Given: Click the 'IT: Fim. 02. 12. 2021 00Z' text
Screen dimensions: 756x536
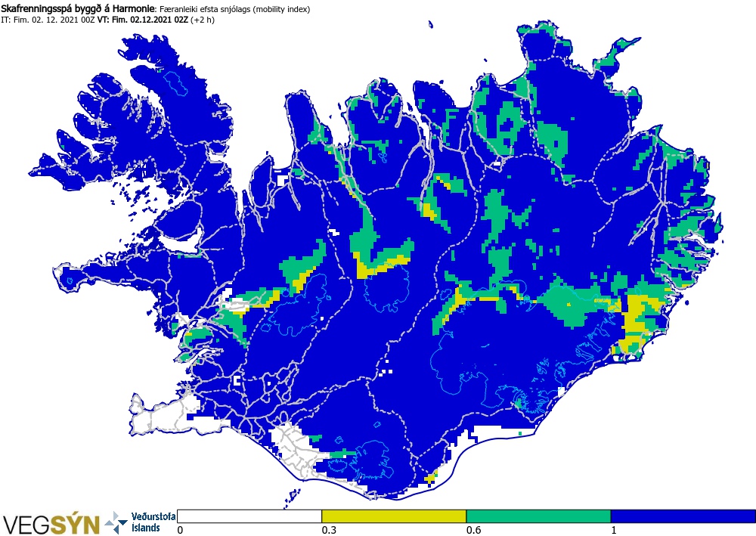Looking at the screenshot, I should pos(48,20).
